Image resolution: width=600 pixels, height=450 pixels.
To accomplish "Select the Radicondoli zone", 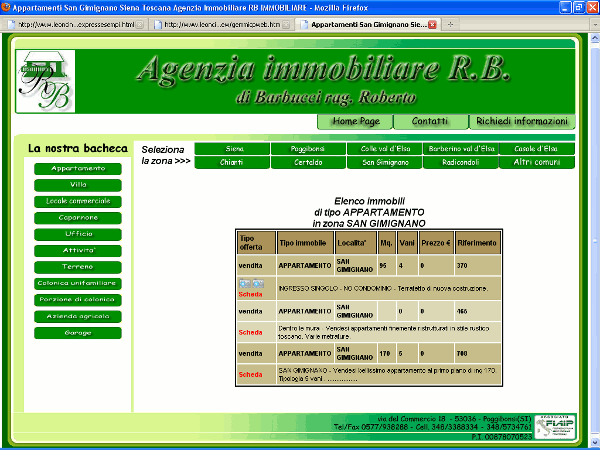I will (x=461, y=162).
